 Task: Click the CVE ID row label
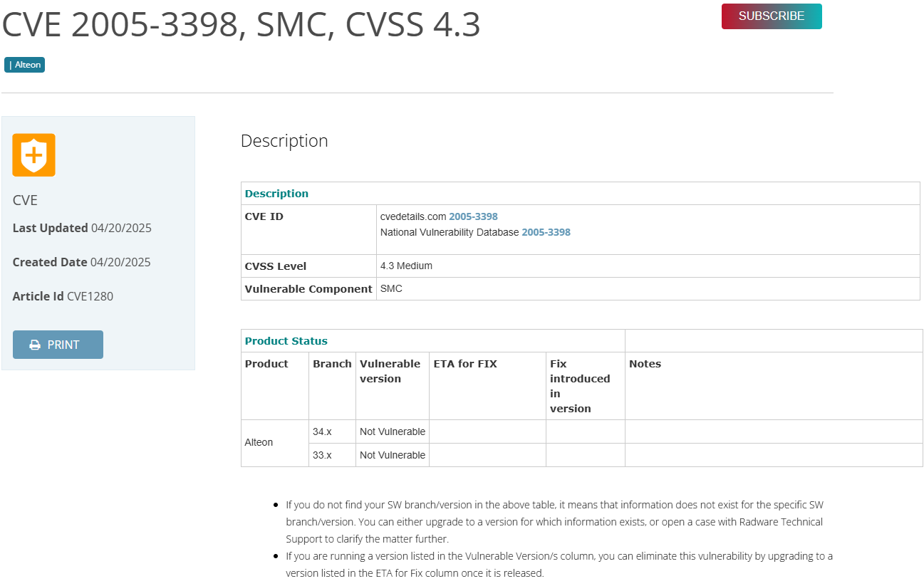coord(264,216)
